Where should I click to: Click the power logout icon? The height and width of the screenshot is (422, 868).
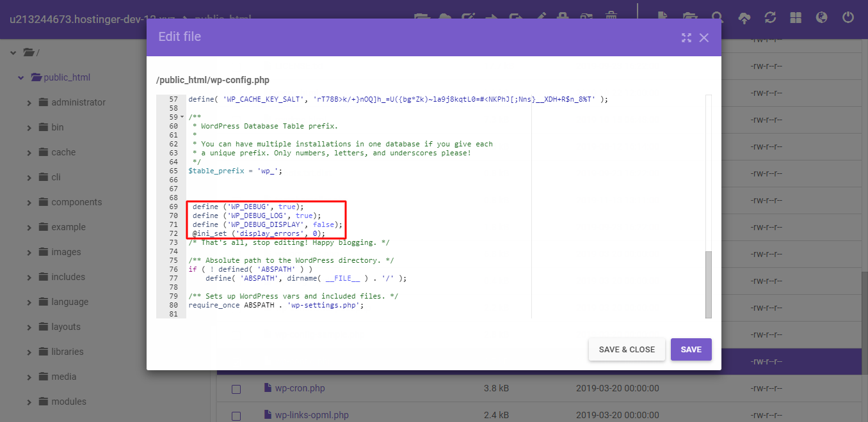pyautogui.click(x=848, y=18)
